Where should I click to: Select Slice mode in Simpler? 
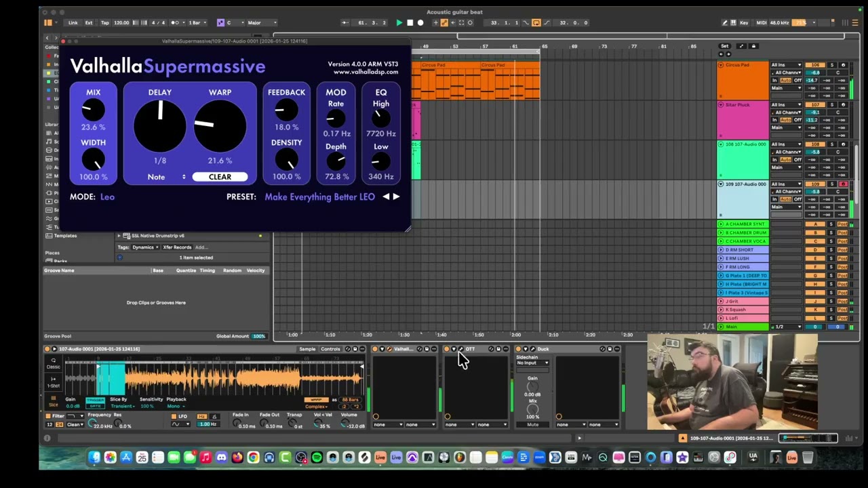click(x=53, y=401)
